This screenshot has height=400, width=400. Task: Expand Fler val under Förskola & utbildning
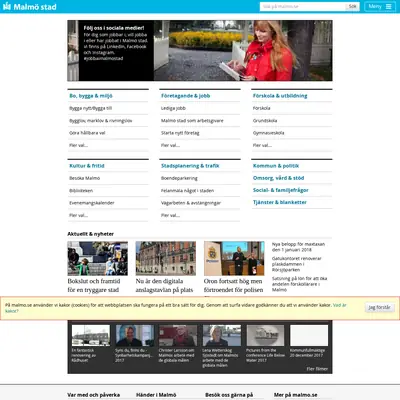pos(262,145)
